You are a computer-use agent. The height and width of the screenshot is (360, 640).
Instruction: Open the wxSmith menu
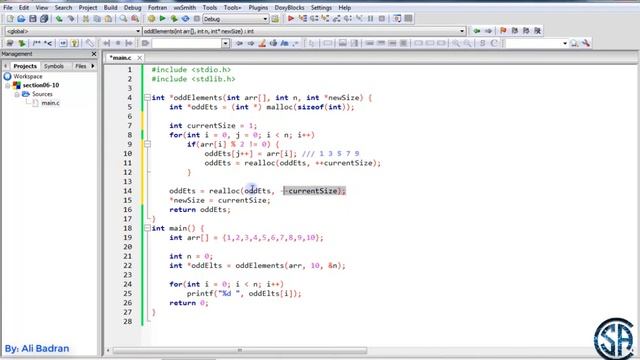(x=184, y=8)
